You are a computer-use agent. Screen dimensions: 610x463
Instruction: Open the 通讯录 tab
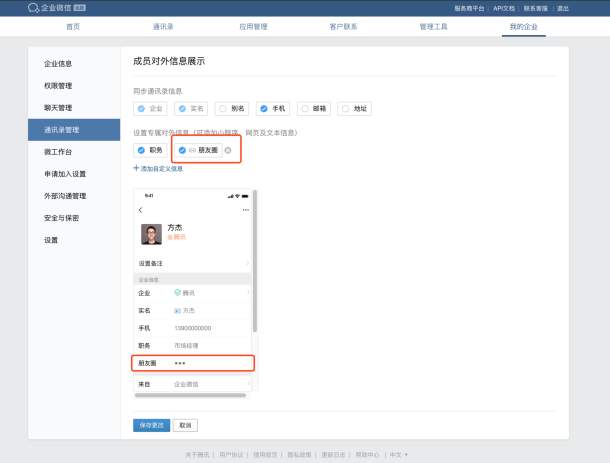click(x=163, y=26)
